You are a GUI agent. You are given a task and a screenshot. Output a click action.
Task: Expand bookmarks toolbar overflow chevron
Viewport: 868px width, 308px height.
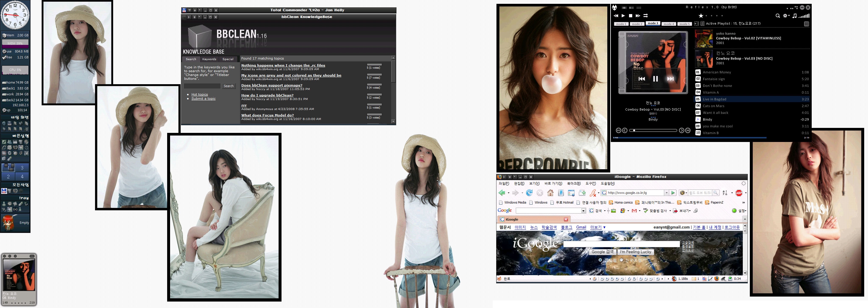[x=743, y=202]
